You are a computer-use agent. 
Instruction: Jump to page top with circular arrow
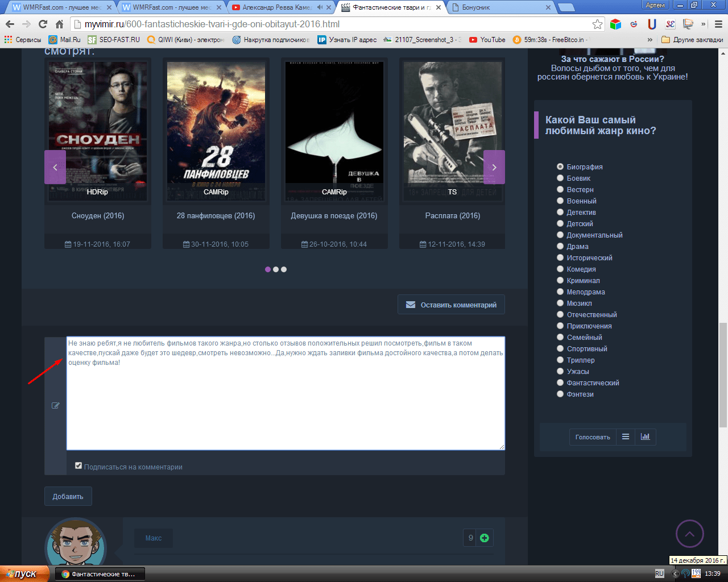(x=690, y=534)
